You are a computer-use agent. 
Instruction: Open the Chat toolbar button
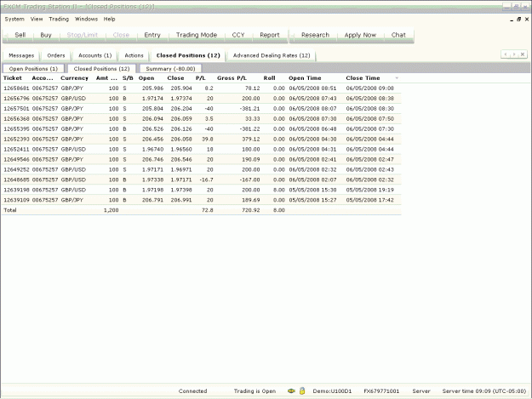coord(398,35)
